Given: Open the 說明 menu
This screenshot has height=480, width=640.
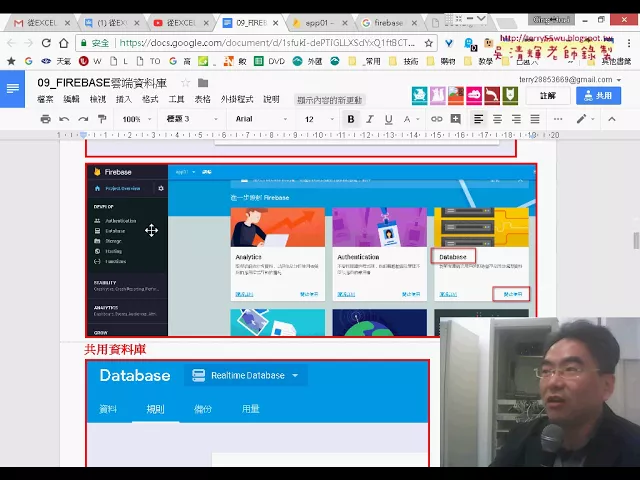Looking at the screenshot, I should 271,99.
